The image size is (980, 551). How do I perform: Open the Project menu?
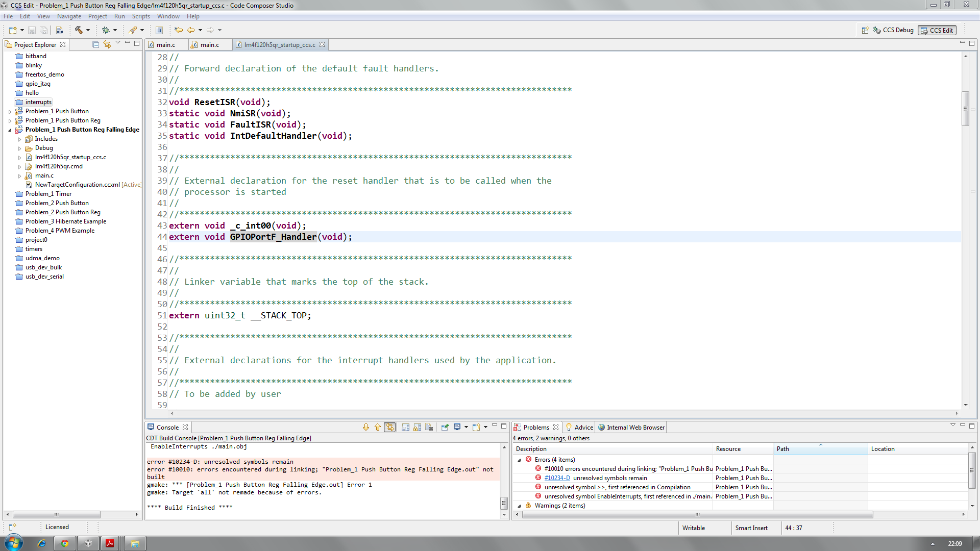97,16
